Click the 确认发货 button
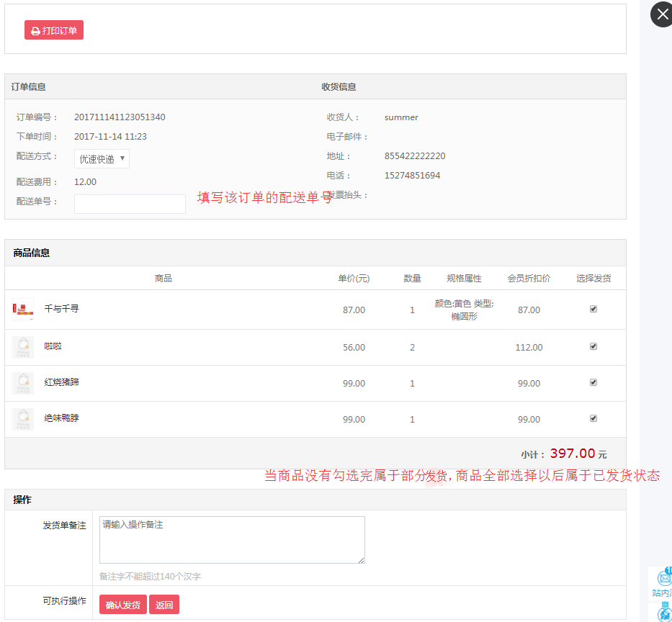Screen dimensions: 672x622 tap(122, 605)
